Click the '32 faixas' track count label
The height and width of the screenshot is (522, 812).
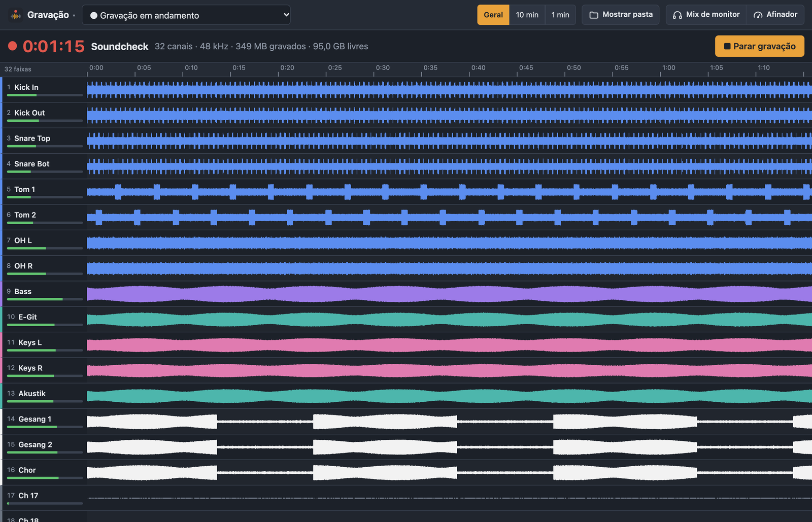coord(18,69)
